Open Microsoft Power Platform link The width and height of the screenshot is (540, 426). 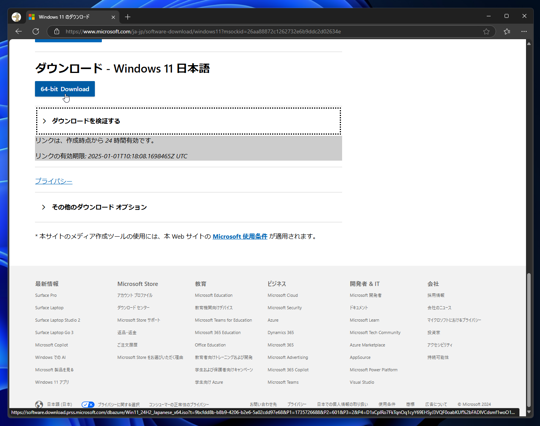(374, 370)
